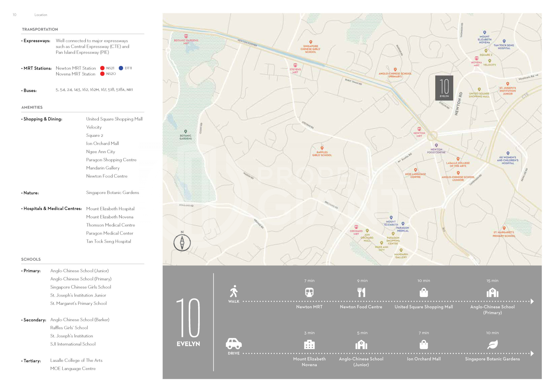Click Newton MRT pin on the map

419,129
